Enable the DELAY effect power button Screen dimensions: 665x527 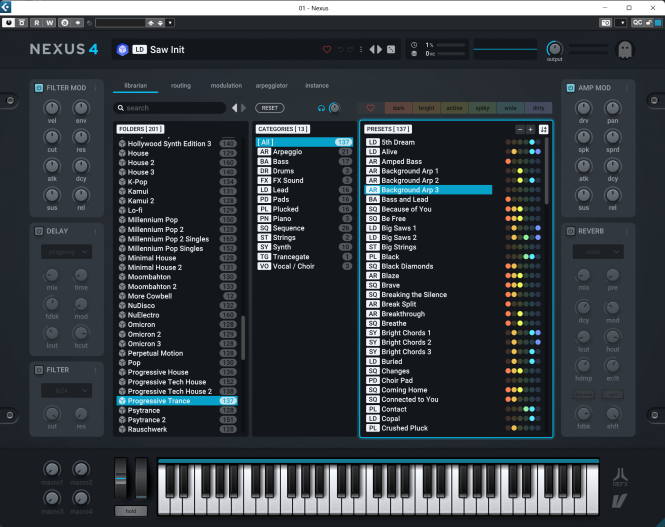click(x=39, y=231)
